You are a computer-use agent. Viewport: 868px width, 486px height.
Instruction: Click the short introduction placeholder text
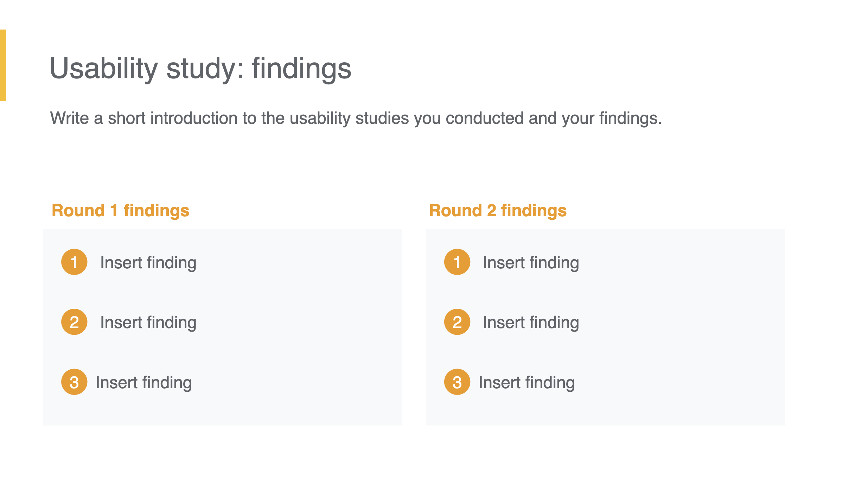pos(356,118)
